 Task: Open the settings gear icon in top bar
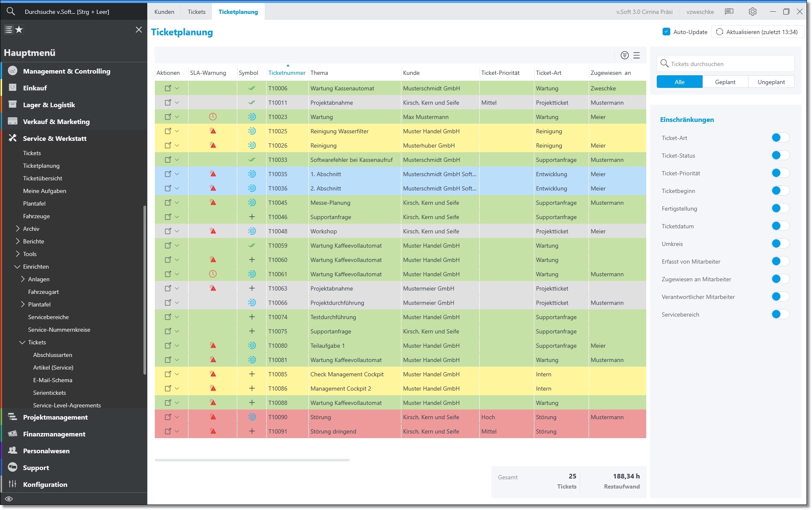(x=752, y=12)
